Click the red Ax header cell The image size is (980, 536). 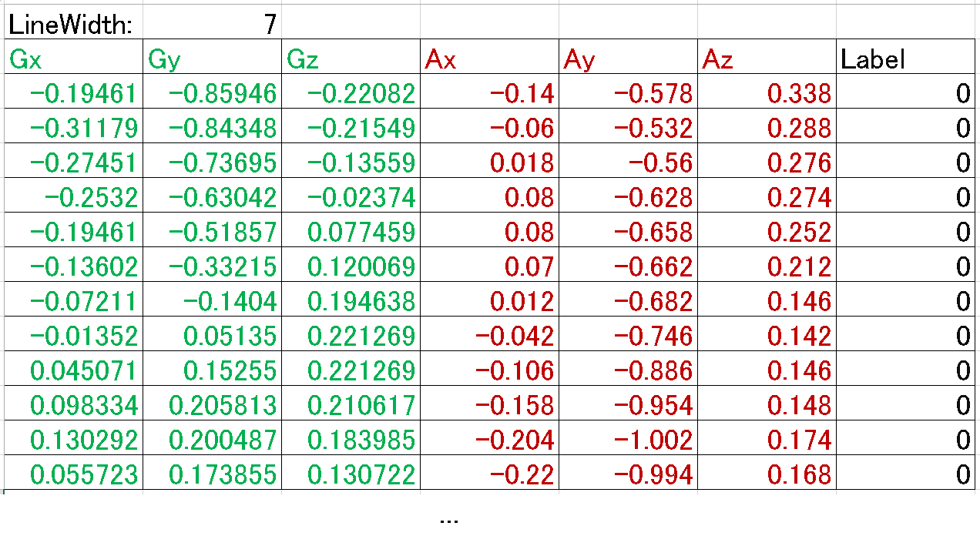tap(489, 59)
